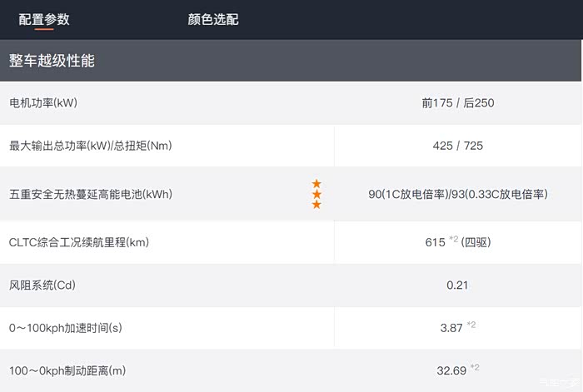Open the *2 footnote beside 32.69

(x=475, y=368)
